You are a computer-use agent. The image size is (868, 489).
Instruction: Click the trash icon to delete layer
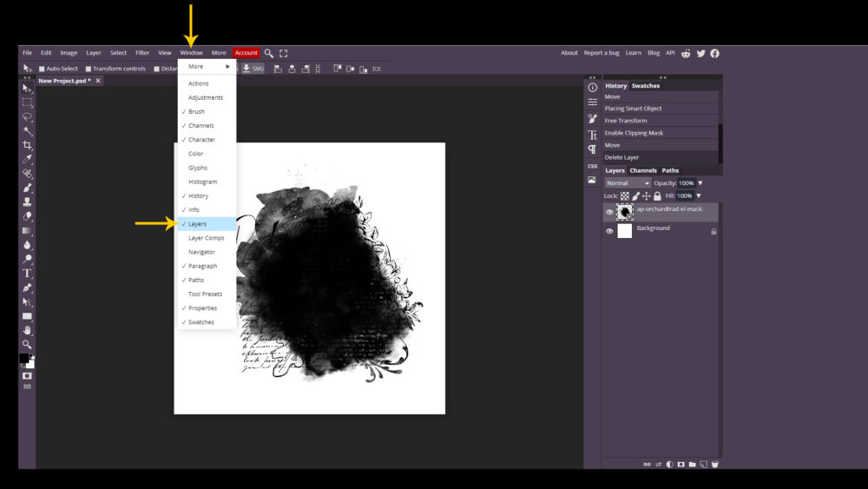(x=713, y=464)
